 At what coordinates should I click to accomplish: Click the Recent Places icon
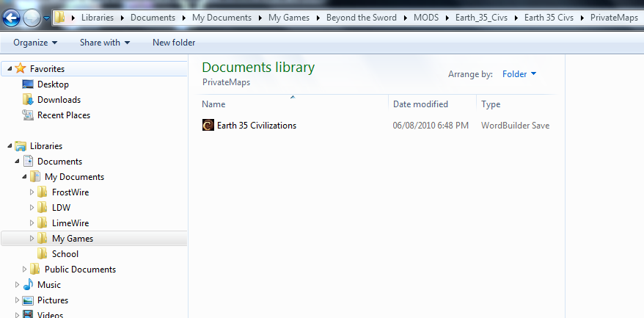click(x=28, y=115)
